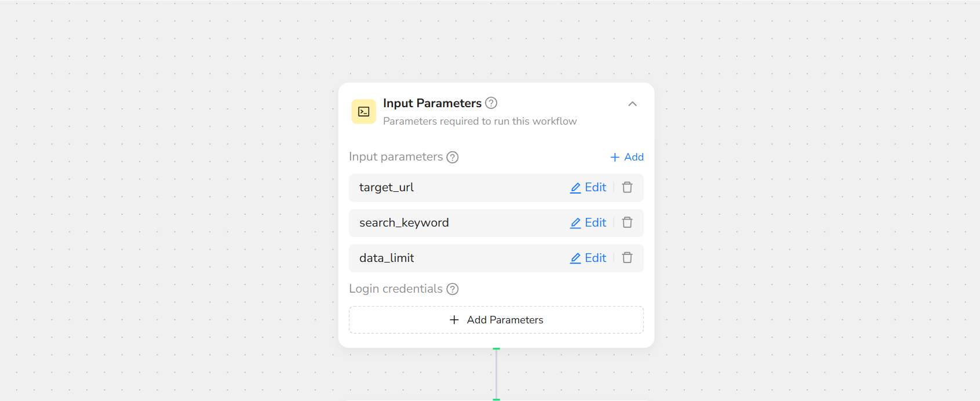Delete the data_limit parameter
This screenshot has width=980, height=401.
(x=627, y=258)
